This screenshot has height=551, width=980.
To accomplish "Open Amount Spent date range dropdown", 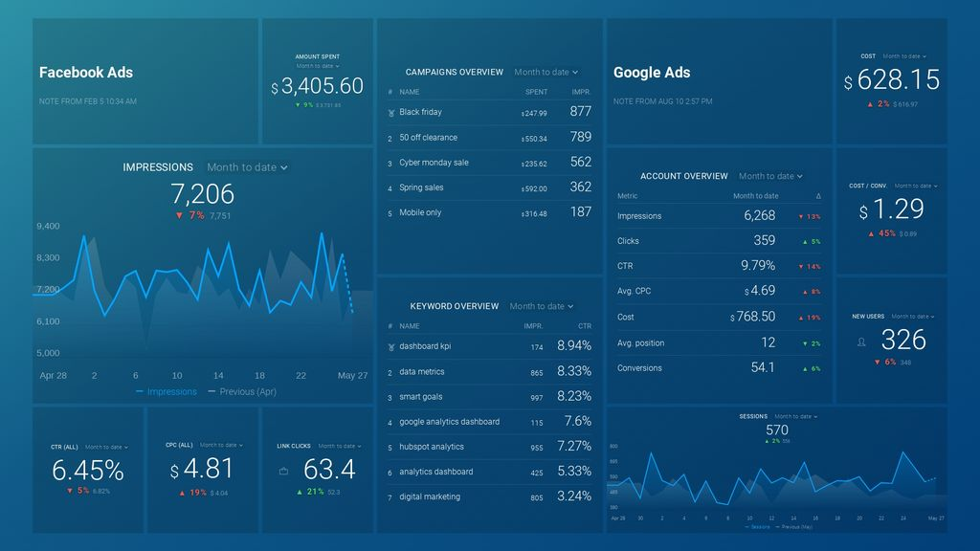I will tap(318, 66).
